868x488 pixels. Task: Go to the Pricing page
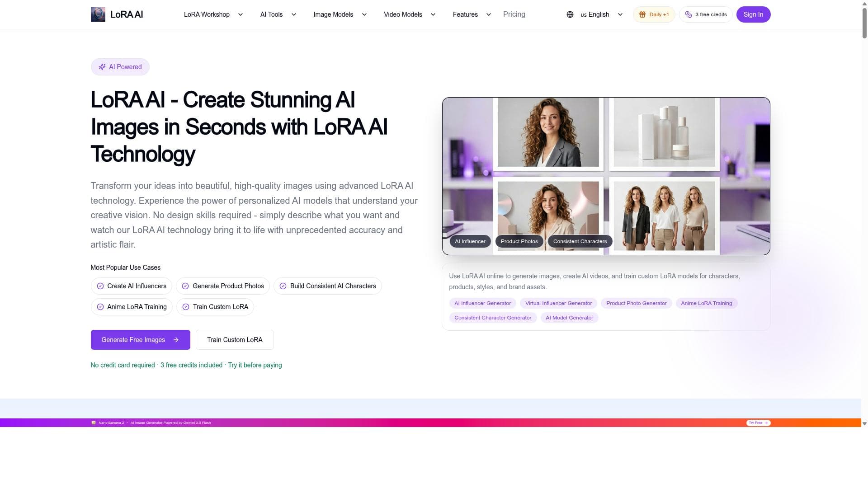[x=514, y=14]
